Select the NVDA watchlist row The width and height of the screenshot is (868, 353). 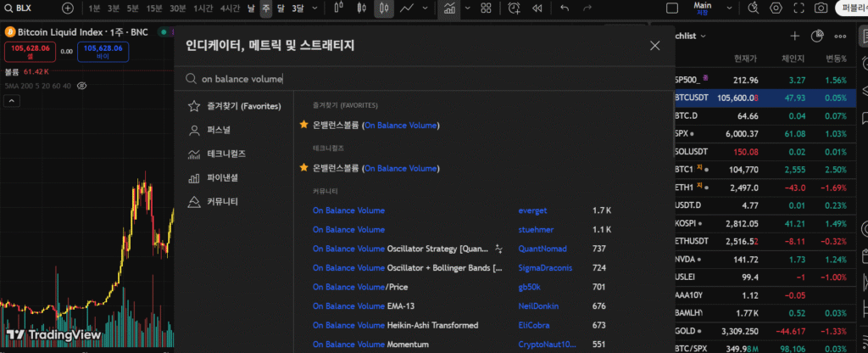[765, 260]
